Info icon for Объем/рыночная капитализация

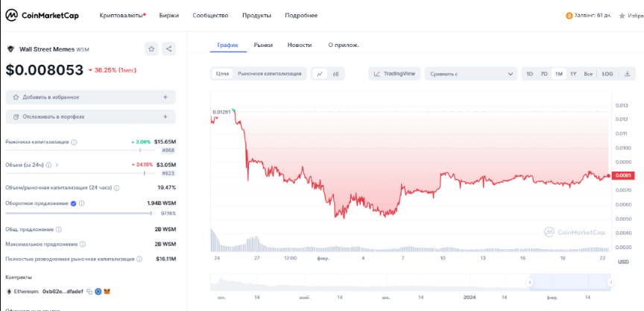point(116,188)
